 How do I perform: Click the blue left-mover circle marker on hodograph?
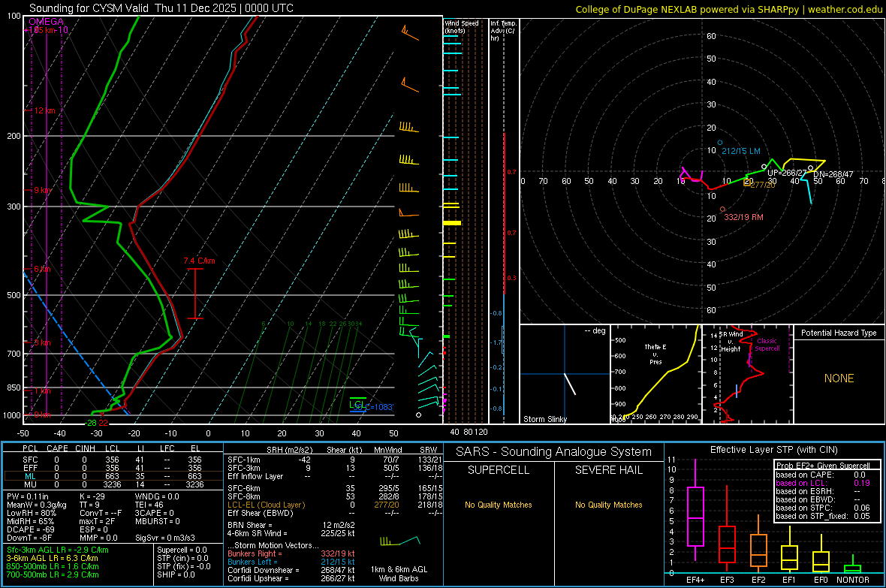(x=720, y=143)
